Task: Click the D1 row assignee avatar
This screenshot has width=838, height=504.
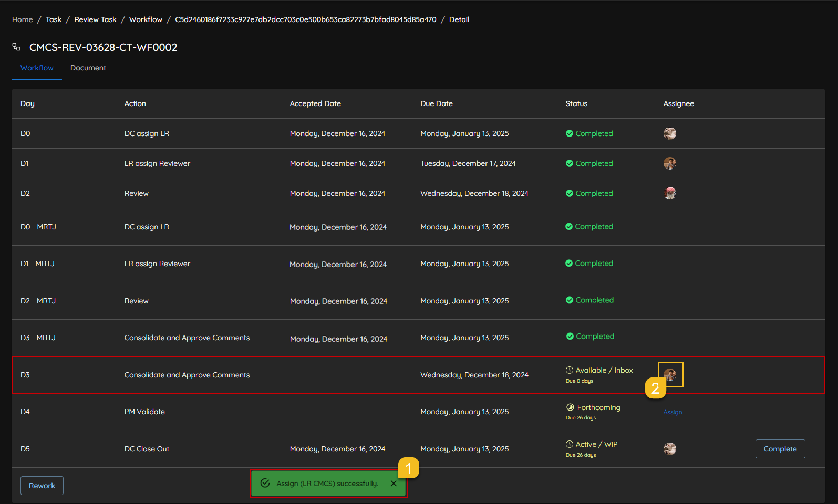Action: (x=669, y=163)
